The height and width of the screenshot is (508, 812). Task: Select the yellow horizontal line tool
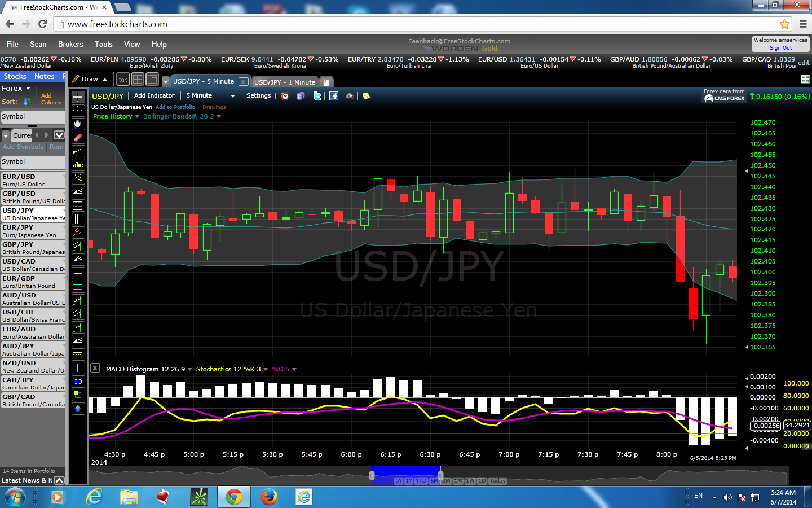click(78, 273)
